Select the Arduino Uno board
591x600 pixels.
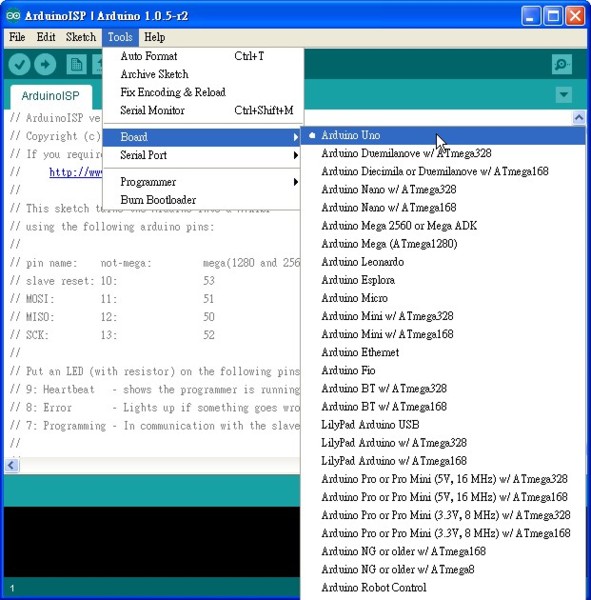pyautogui.click(x=443, y=135)
